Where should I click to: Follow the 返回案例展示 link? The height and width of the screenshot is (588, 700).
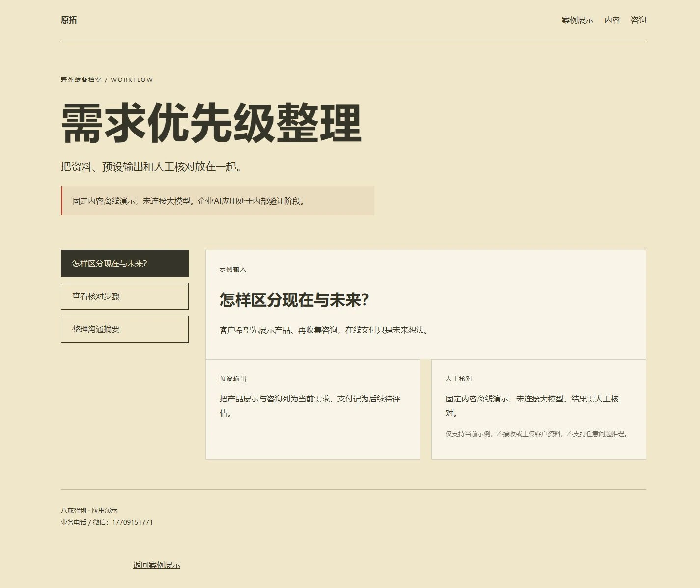point(157,565)
